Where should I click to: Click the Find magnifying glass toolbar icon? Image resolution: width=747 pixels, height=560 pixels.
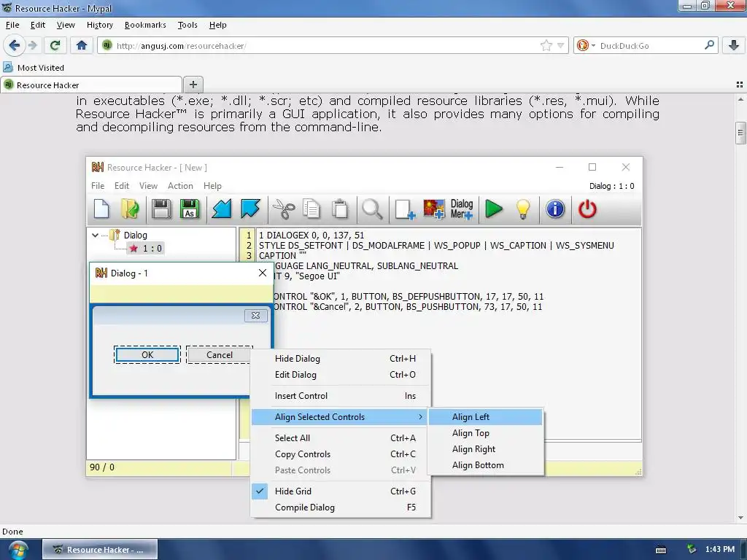click(x=372, y=209)
